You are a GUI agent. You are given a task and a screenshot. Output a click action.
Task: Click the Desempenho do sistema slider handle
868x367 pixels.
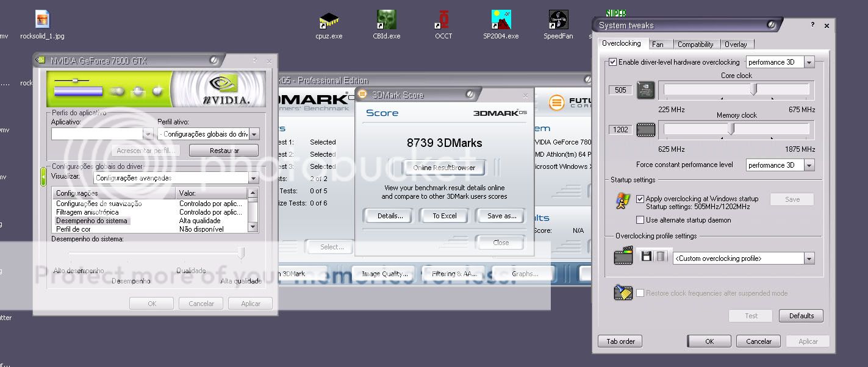pyautogui.click(x=241, y=253)
